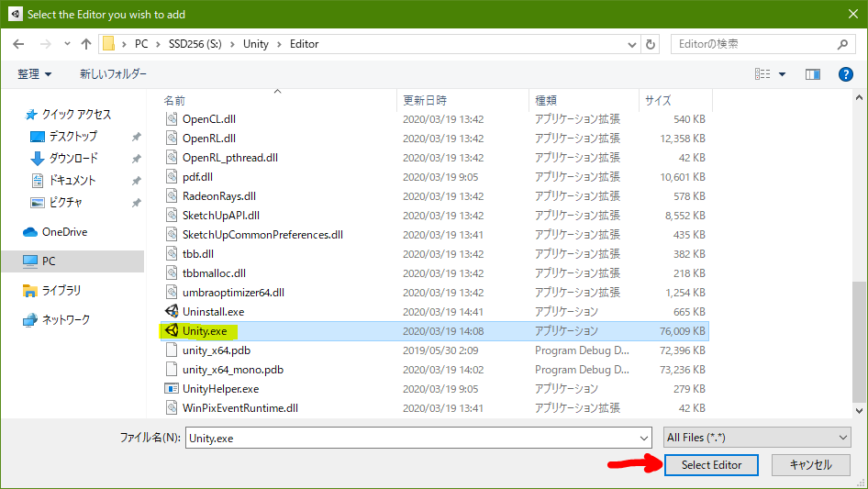Expand the address bar history dropdown

tap(631, 44)
